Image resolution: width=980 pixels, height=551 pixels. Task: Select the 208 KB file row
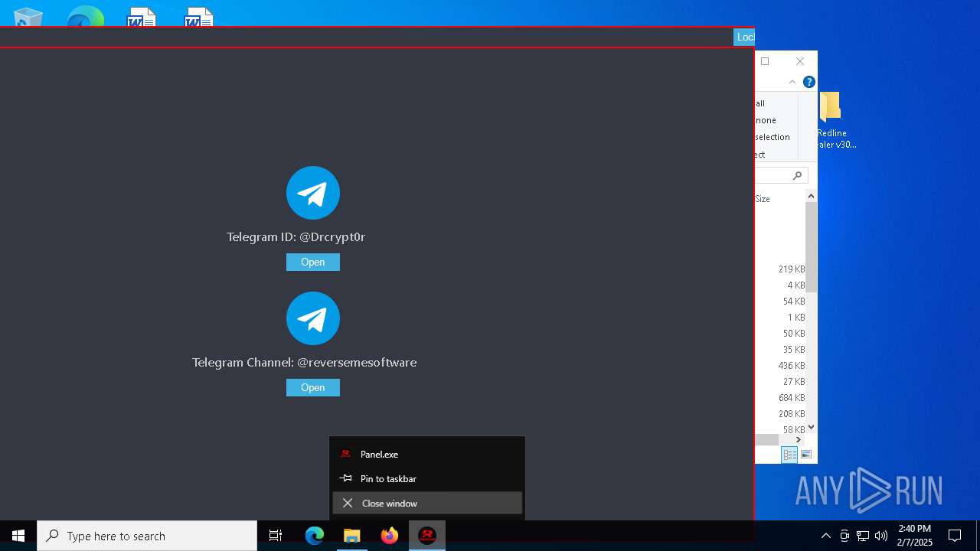[x=779, y=414]
